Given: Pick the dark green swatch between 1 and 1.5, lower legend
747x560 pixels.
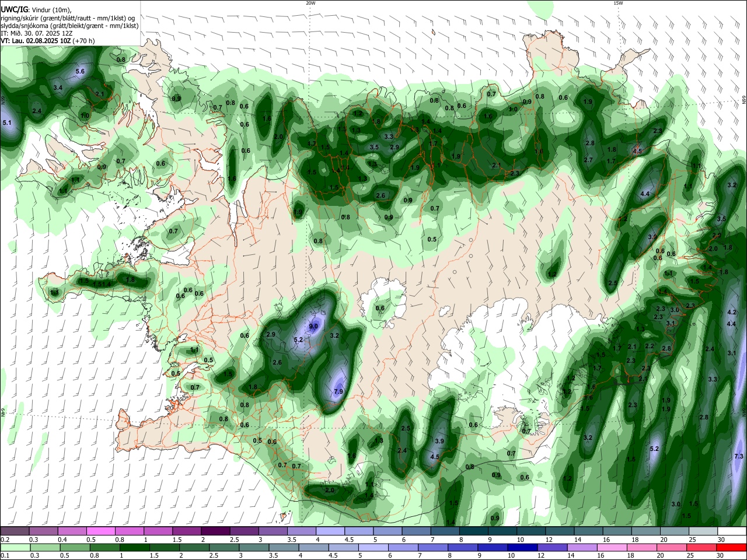Looking at the screenshot, I should [135, 548].
